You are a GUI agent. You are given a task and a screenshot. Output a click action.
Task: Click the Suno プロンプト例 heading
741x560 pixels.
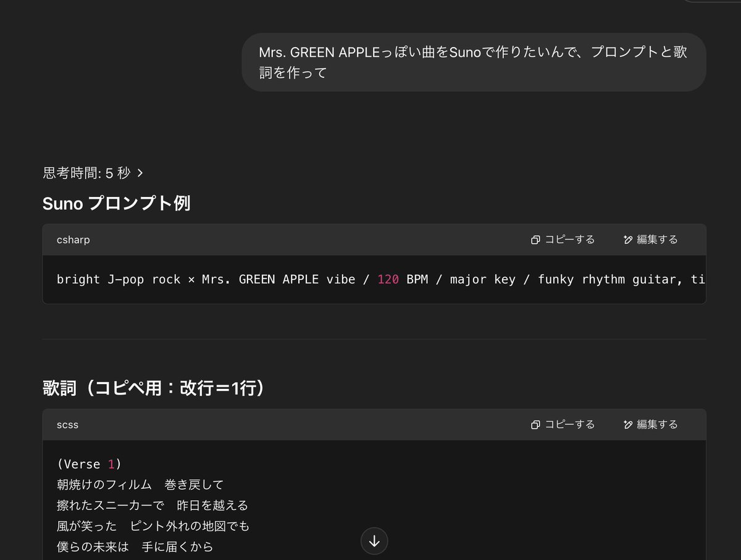pos(116,203)
